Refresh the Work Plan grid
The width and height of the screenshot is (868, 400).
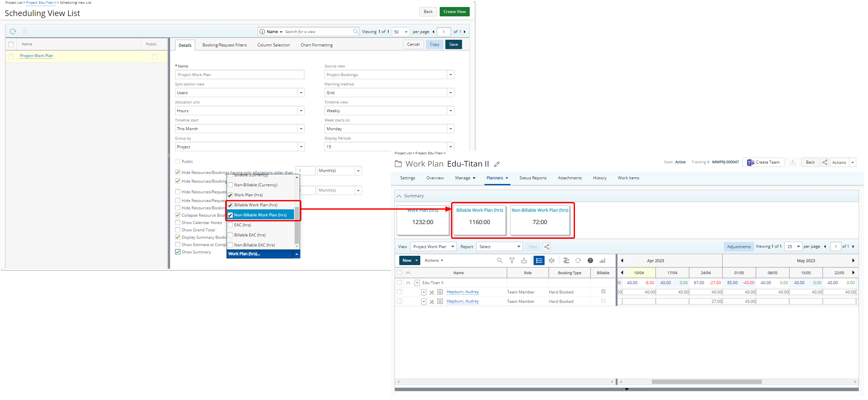point(578,260)
